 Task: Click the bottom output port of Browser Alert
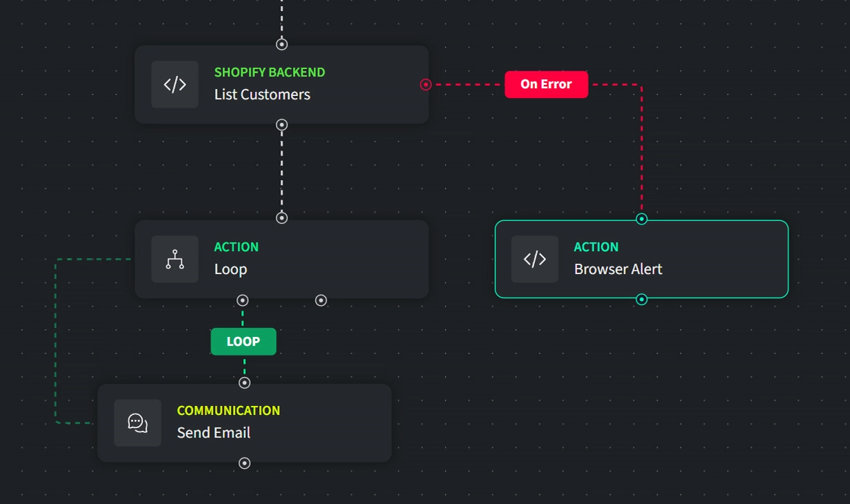tap(641, 299)
